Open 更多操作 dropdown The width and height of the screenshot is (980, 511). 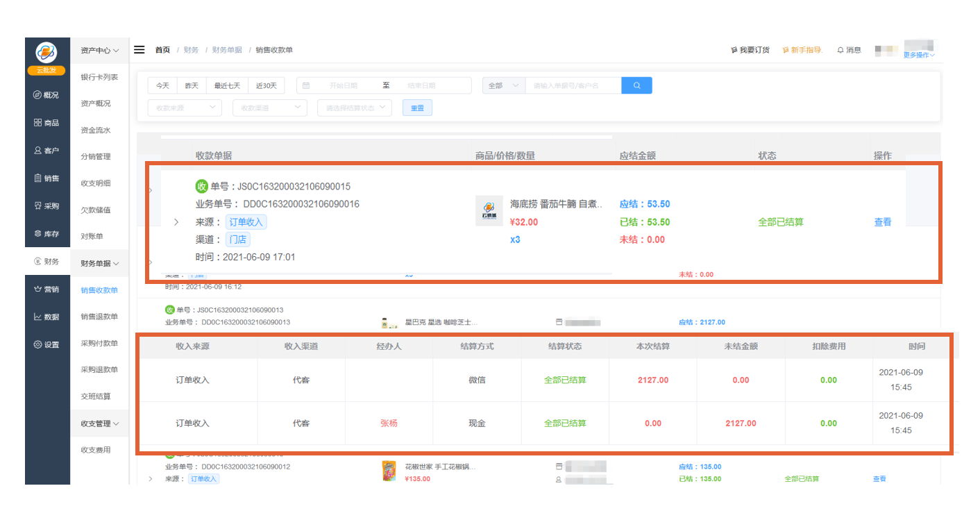[919, 55]
